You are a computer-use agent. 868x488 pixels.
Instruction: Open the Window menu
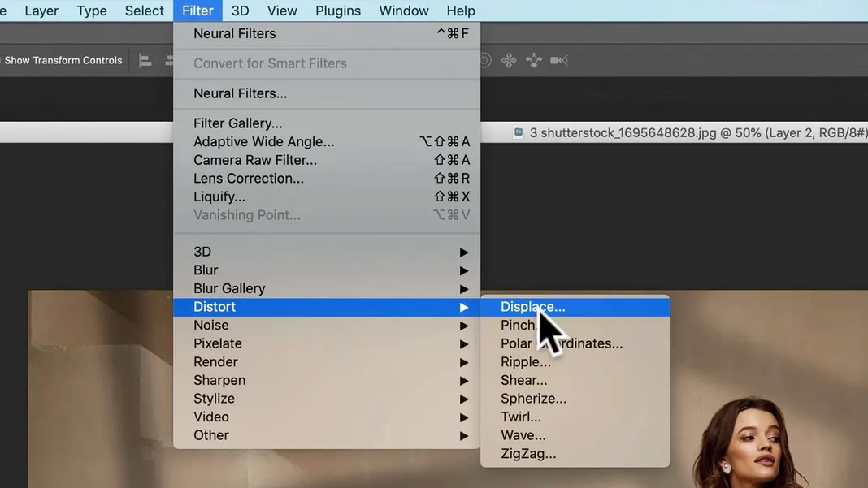coord(404,11)
